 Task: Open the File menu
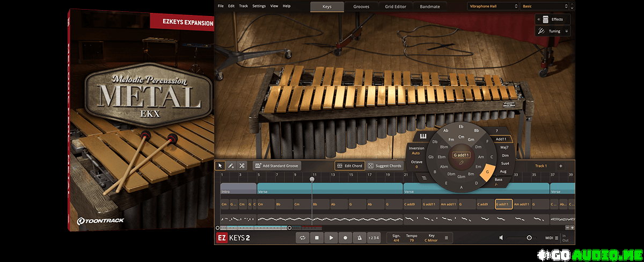(x=221, y=6)
